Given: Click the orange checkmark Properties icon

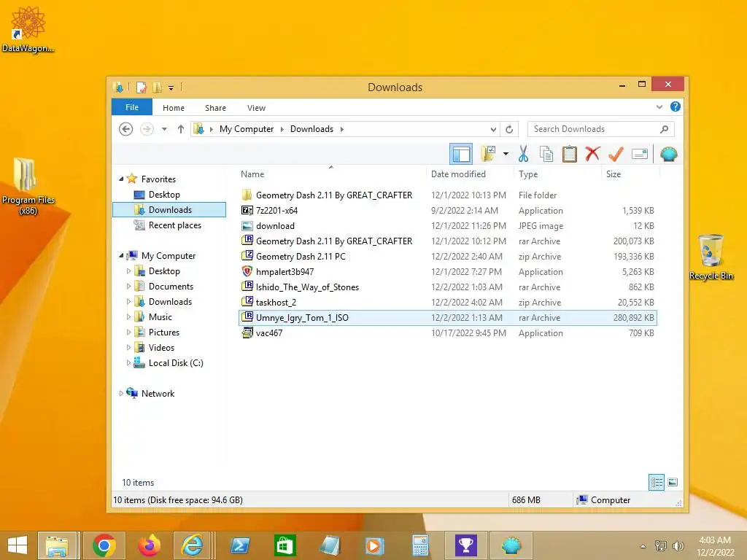Looking at the screenshot, I should tap(616, 154).
